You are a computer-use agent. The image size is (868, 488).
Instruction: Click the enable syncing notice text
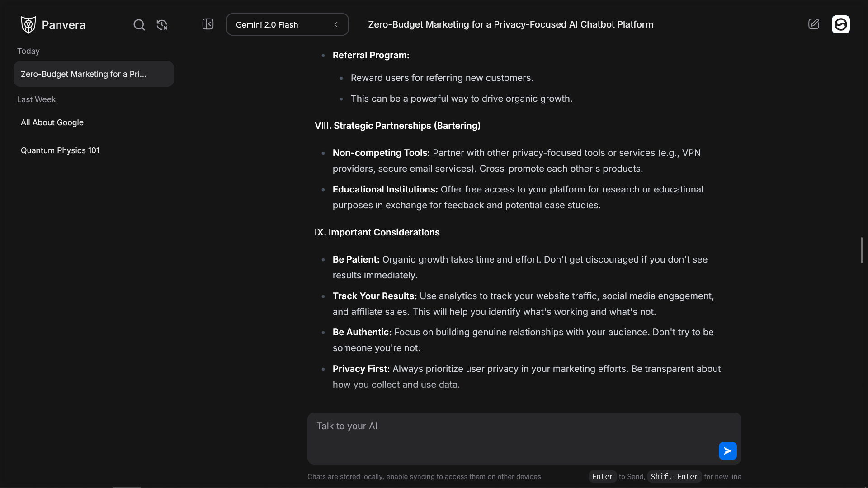pos(424,477)
